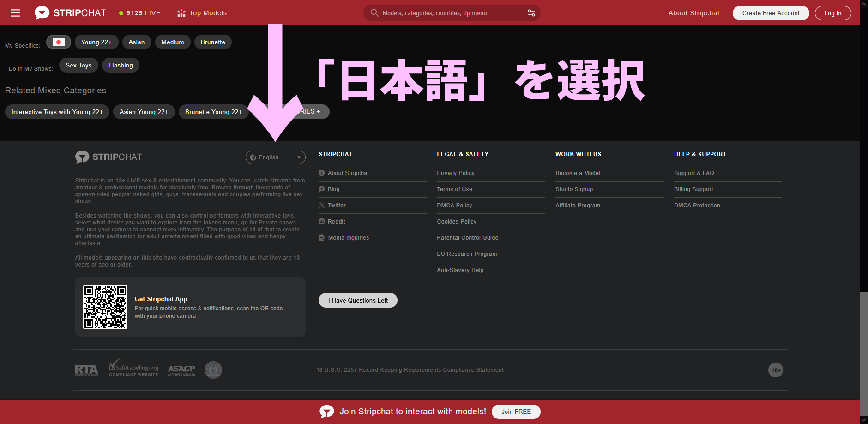Open Interactive Toys with Young 22+ category
868x424 pixels.
(x=57, y=112)
